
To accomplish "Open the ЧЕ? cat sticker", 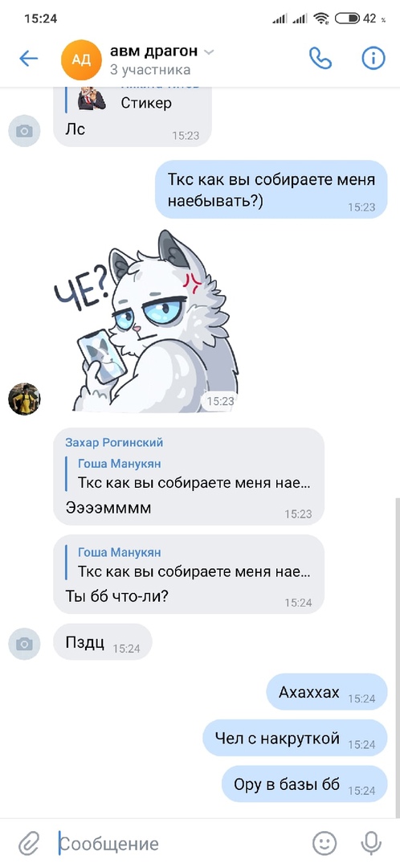I will (x=149, y=321).
